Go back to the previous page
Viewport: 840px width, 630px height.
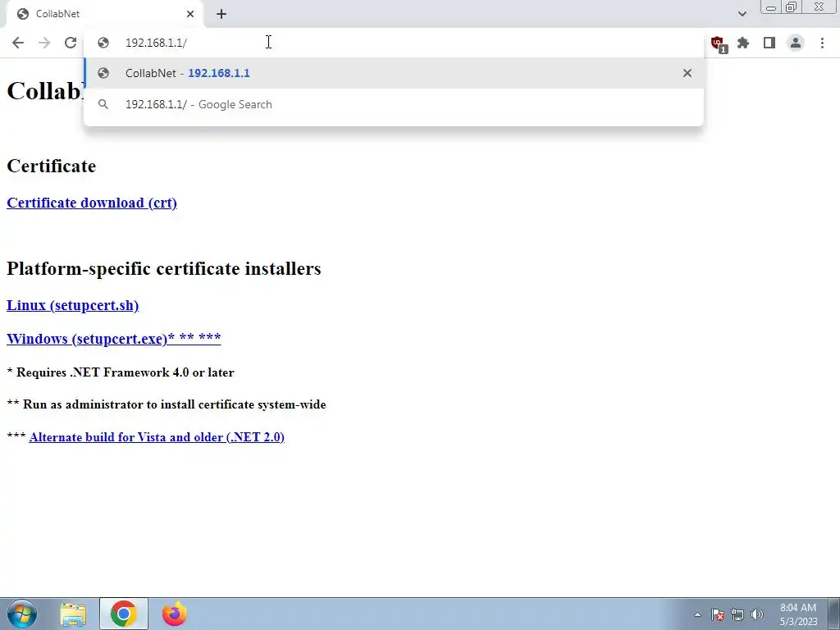(18, 43)
